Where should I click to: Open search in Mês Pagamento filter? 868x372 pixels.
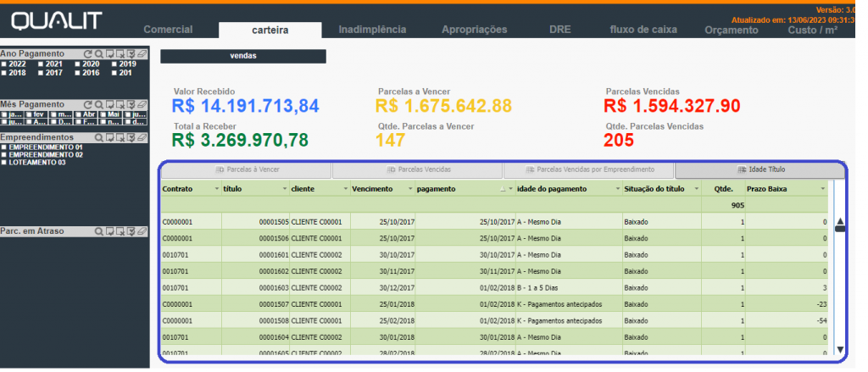coord(98,104)
